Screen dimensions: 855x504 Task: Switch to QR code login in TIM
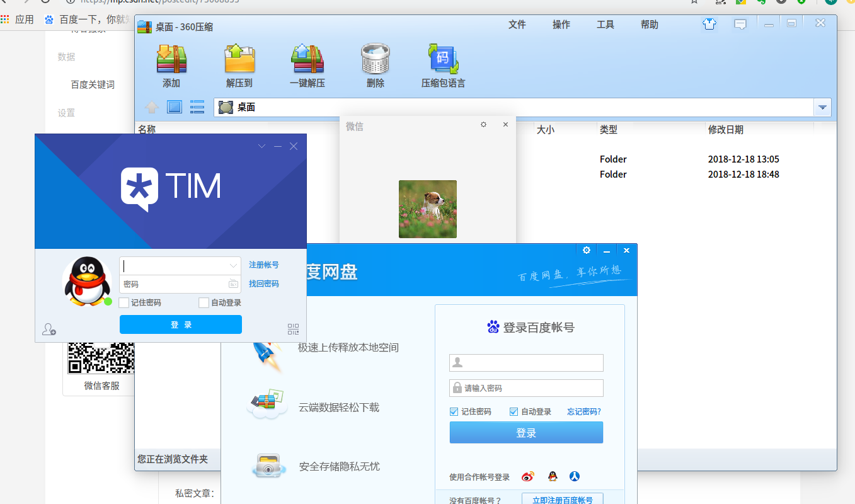[294, 329]
